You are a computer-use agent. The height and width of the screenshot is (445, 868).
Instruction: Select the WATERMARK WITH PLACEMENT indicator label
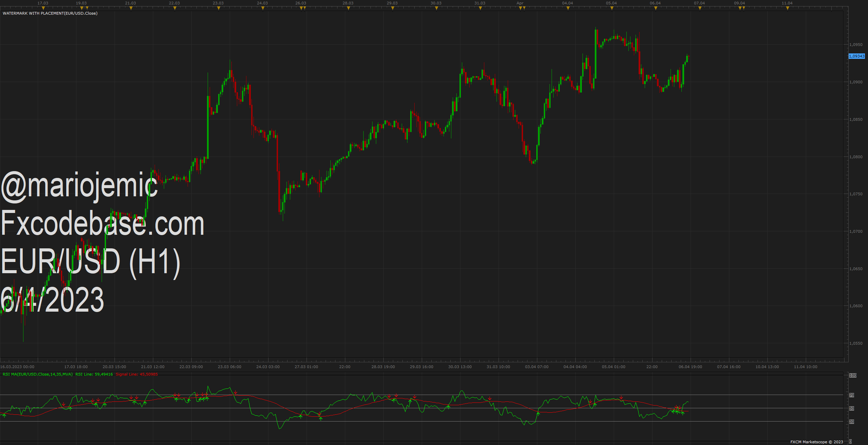pos(50,13)
